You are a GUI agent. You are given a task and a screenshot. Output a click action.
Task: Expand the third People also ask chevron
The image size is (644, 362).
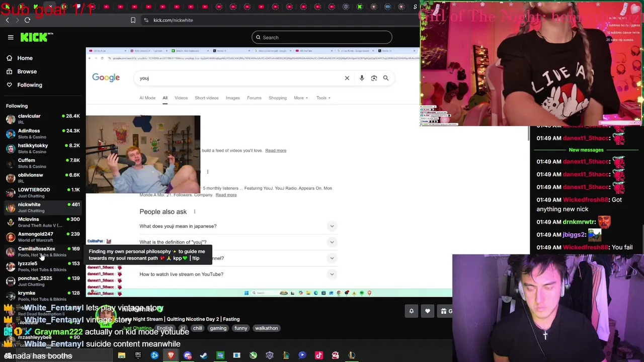tap(332, 258)
